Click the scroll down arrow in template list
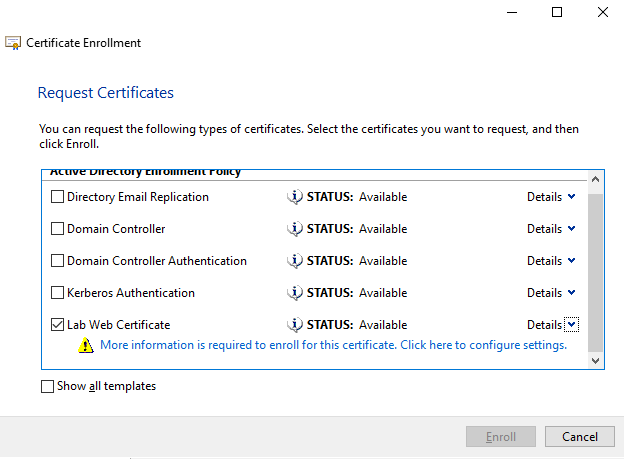The width and height of the screenshot is (624, 459). [595, 361]
